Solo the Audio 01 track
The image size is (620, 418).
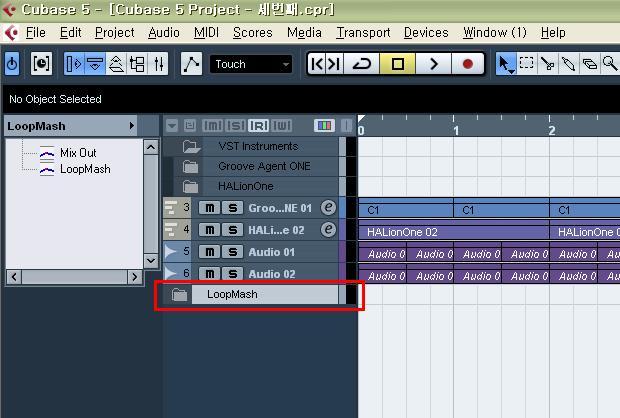coord(232,252)
